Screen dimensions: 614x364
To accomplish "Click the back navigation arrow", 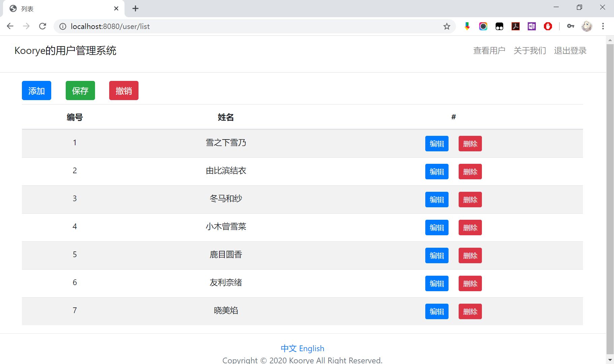I will [10, 26].
